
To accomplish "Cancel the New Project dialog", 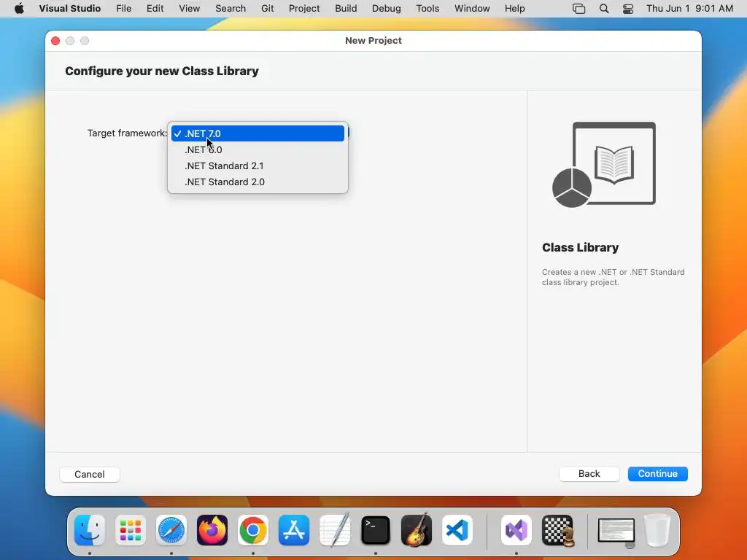I will tap(90, 474).
